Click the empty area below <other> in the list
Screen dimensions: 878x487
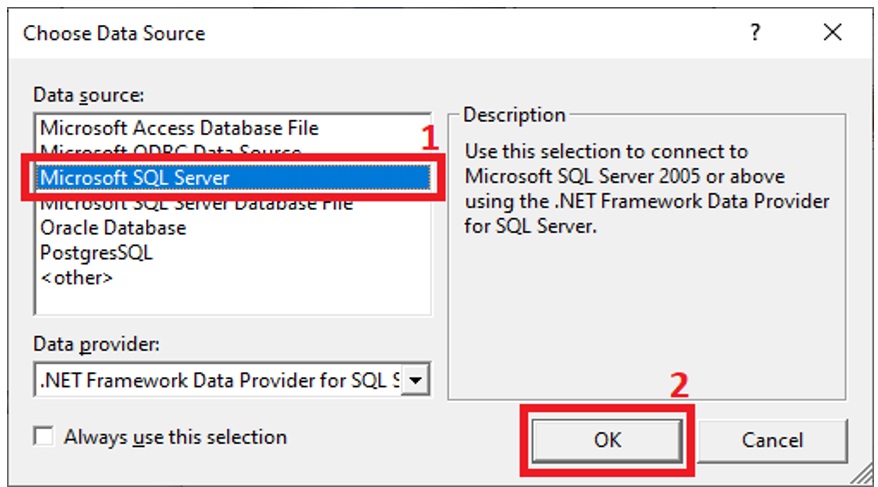click(232, 302)
